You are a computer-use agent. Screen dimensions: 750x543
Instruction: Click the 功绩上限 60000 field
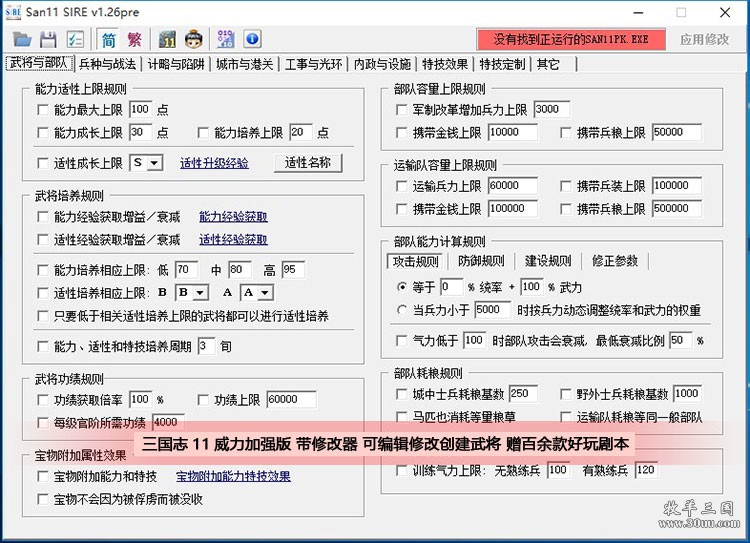291,399
